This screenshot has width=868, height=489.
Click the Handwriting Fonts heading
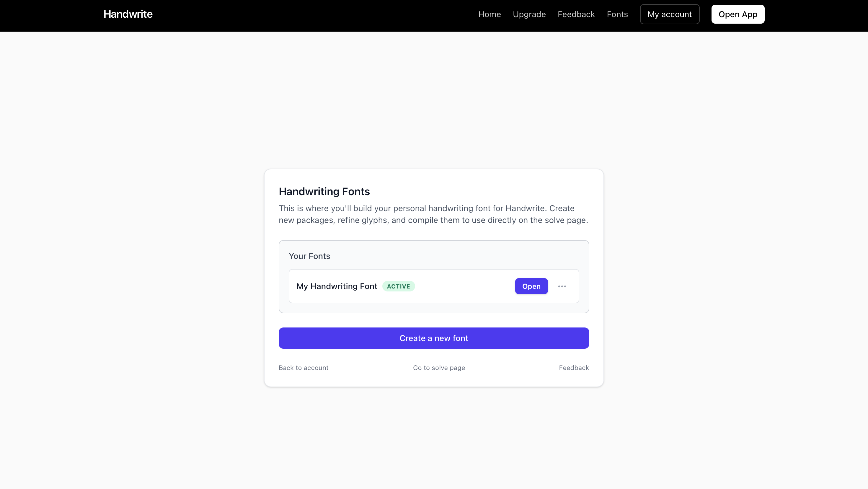click(x=324, y=191)
